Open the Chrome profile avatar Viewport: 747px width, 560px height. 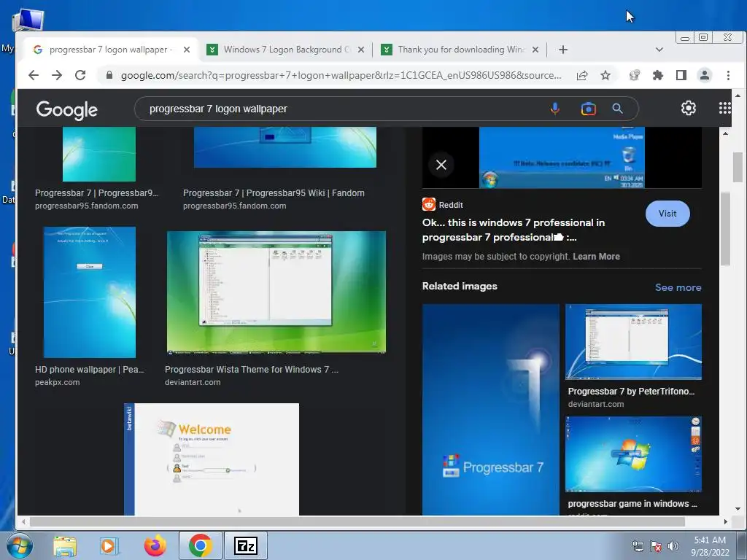coord(704,75)
